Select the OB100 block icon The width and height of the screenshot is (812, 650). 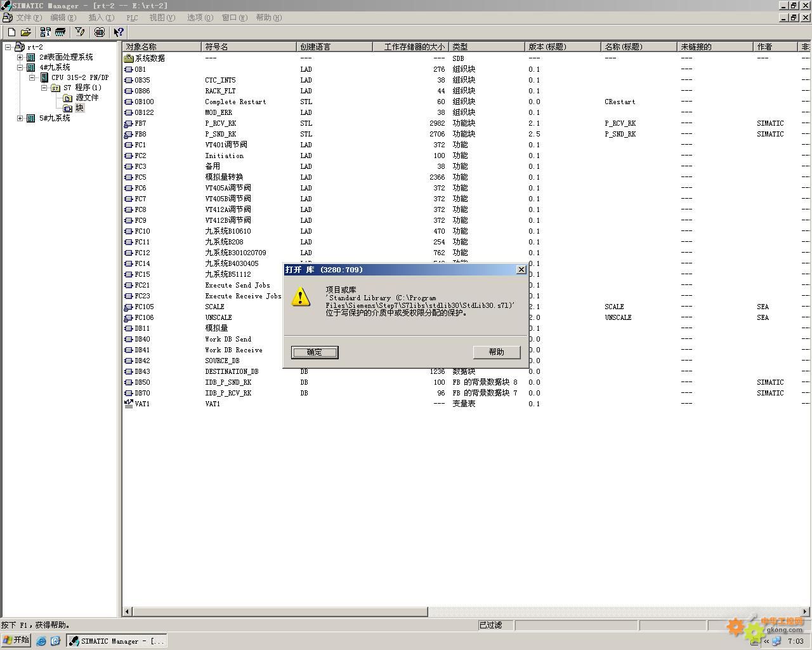coord(129,102)
